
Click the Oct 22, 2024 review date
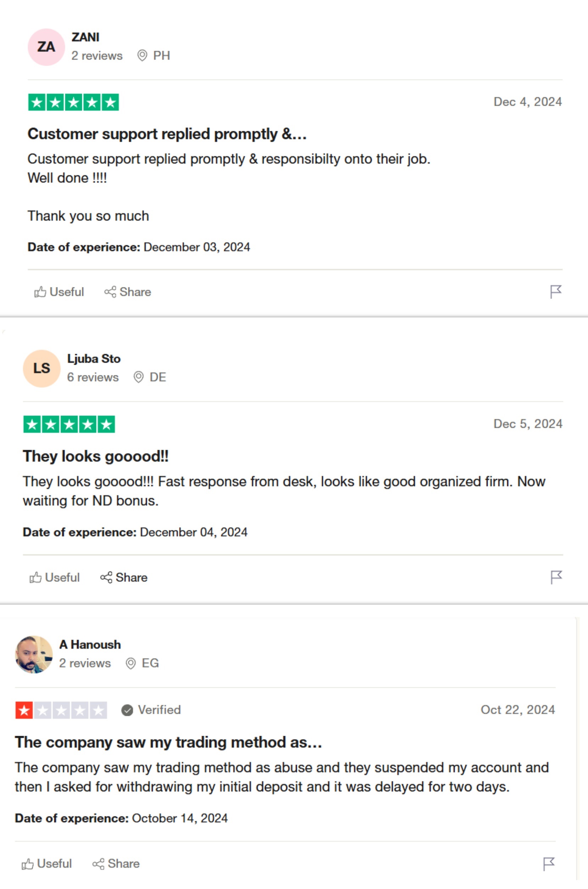click(517, 710)
